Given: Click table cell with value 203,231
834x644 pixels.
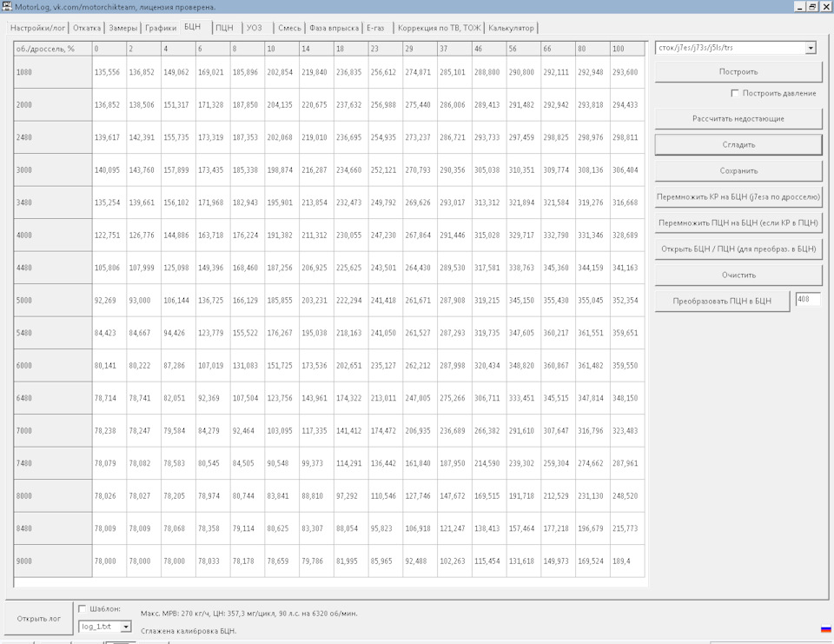Looking at the screenshot, I should click(x=316, y=300).
